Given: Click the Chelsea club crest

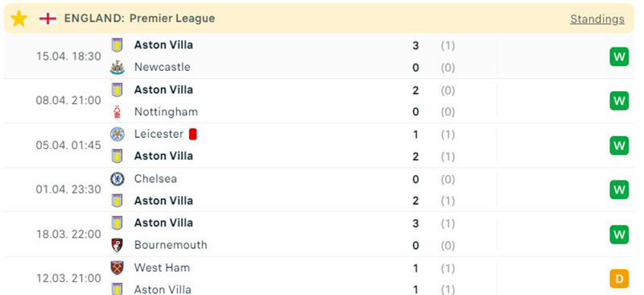Looking at the screenshot, I should [x=117, y=179].
